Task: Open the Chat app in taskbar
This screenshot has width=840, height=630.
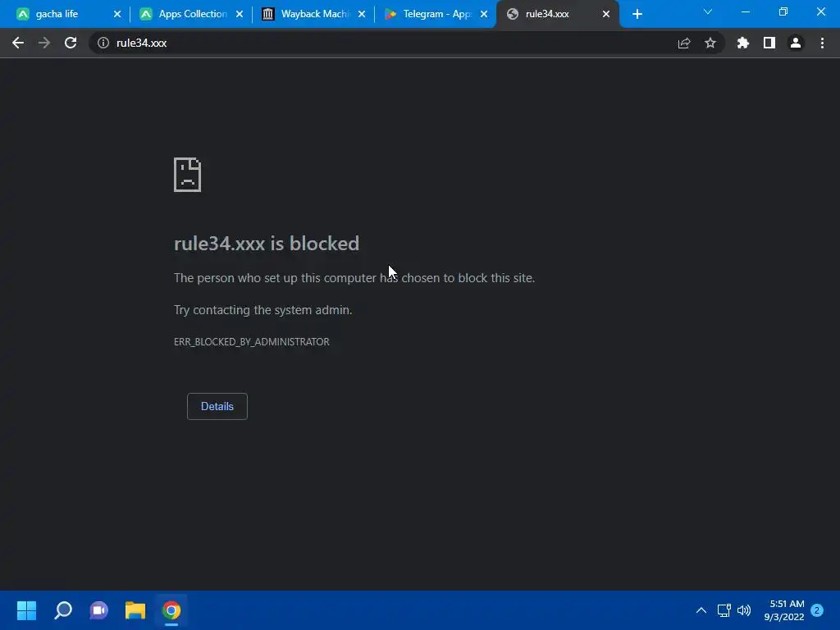Action: pyautogui.click(x=98, y=610)
